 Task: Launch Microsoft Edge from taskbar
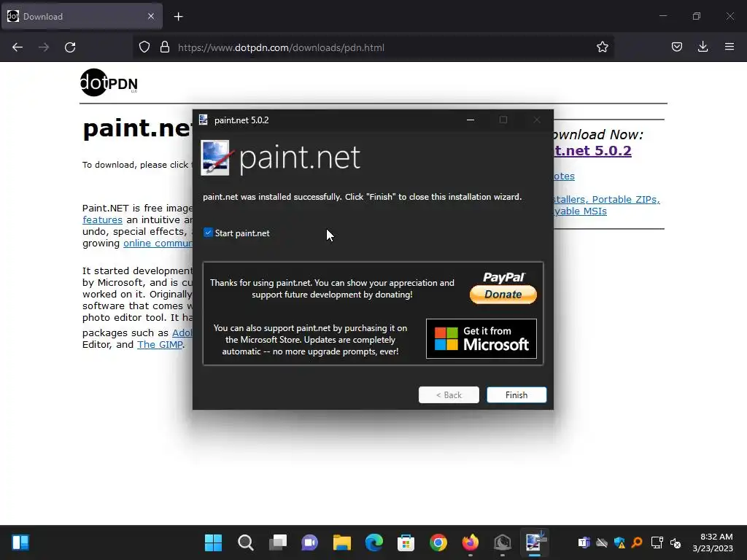[374, 542]
